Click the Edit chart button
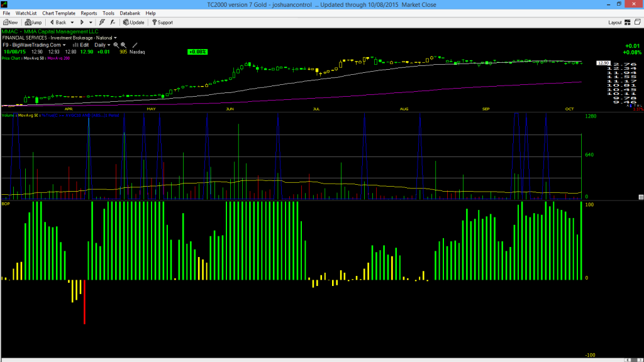Viewport: 644px width, 362px height. pos(81,45)
